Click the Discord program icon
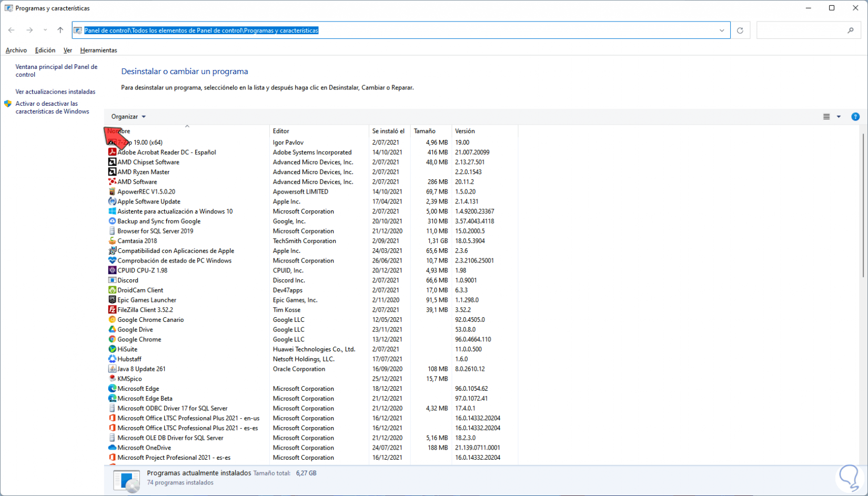This screenshot has height=496, width=868. (x=112, y=280)
